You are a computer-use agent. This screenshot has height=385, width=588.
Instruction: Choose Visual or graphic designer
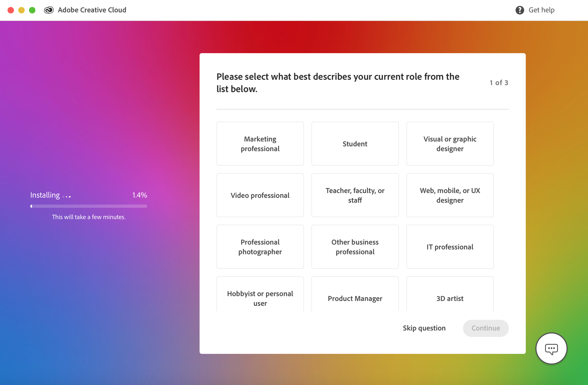tap(450, 144)
